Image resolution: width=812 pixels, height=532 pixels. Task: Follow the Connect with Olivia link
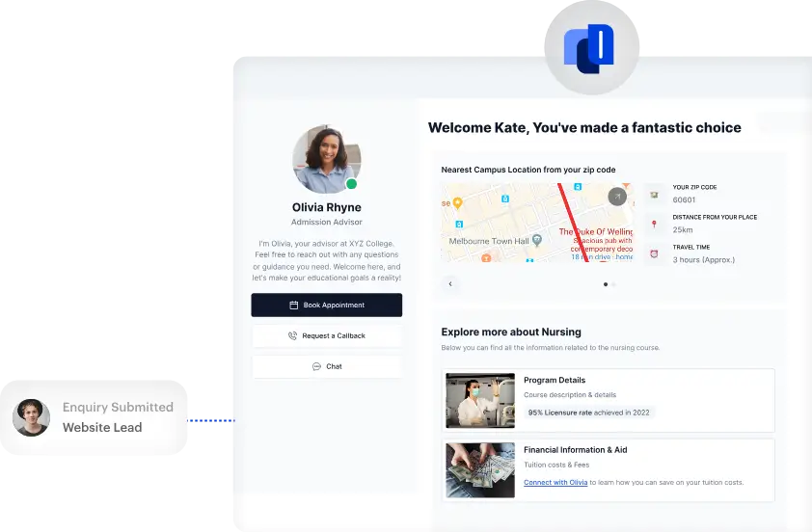pyautogui.click(x=554, y=482)
